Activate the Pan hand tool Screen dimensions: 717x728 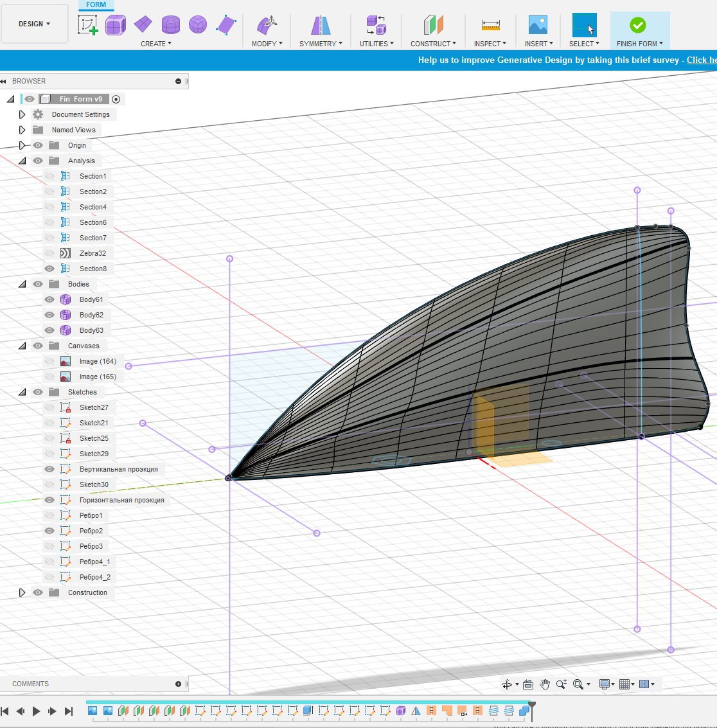tap(545, 684)
